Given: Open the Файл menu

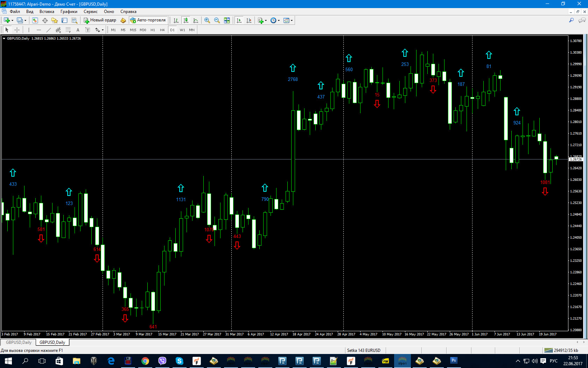Looking at the screenshot, I should point(15,12).
